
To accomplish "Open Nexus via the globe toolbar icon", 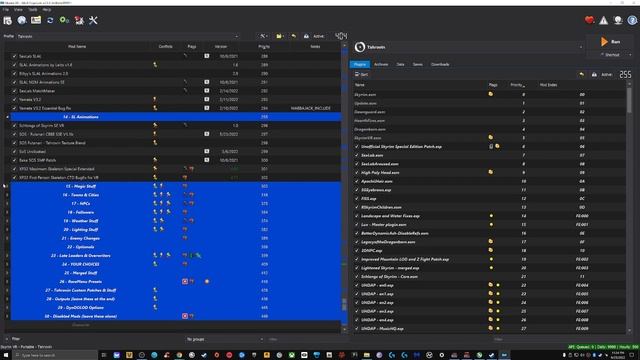I will (x=22, y=20).
